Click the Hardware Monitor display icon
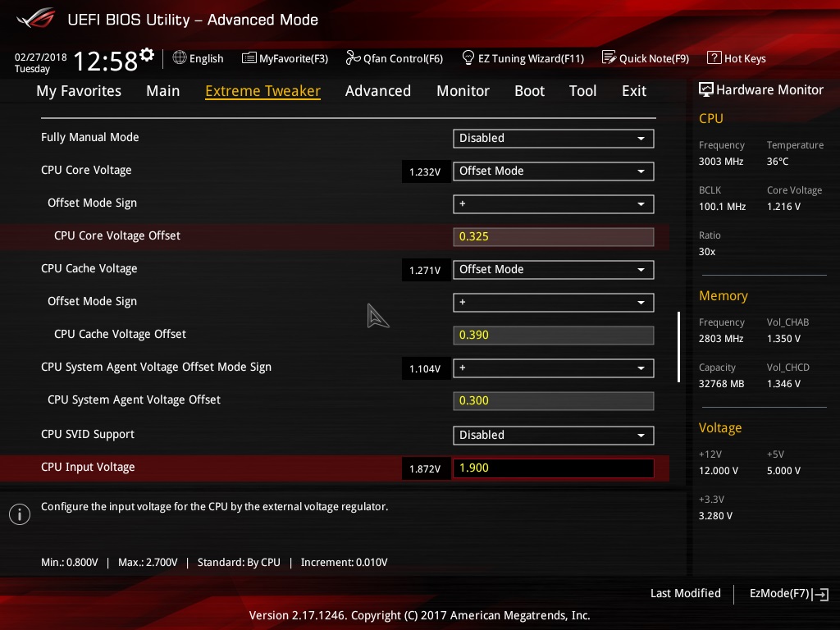This screenshot has width=840, height=630. coord(706,89)
